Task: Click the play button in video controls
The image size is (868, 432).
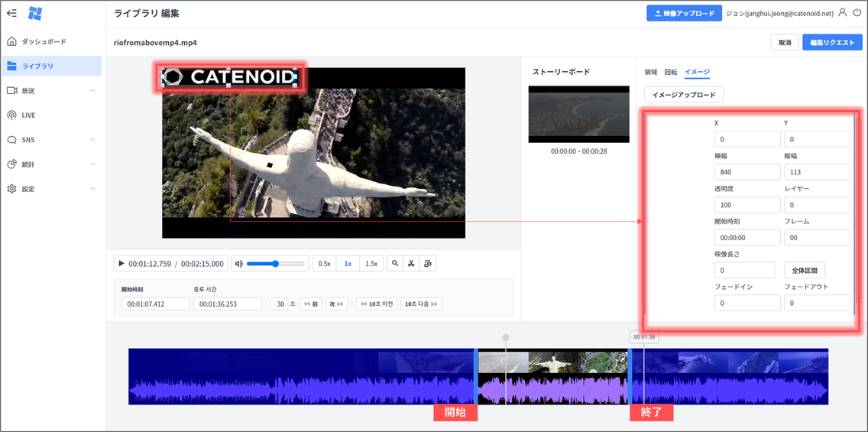Action: tap(121, 264)
